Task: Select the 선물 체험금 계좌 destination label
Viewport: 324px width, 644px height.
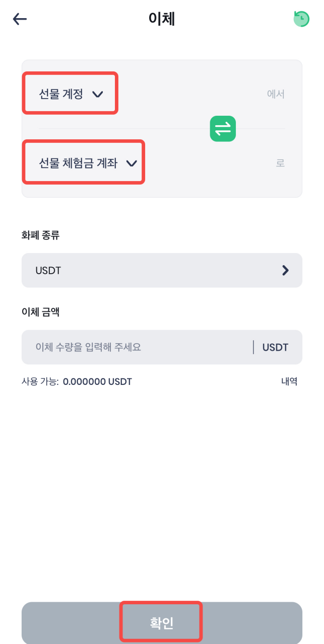Action: (78, 163)
